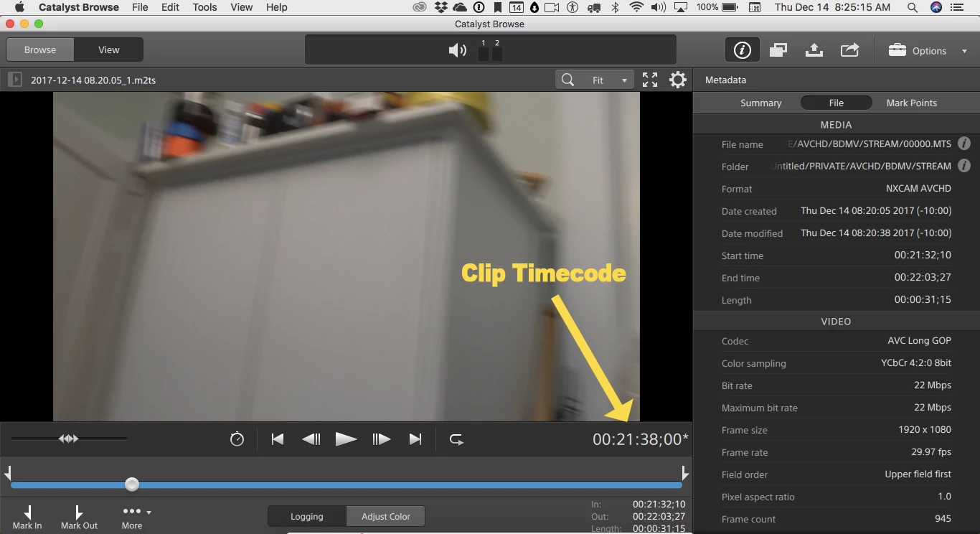Click the shuttle control slider

click(69, 439)
